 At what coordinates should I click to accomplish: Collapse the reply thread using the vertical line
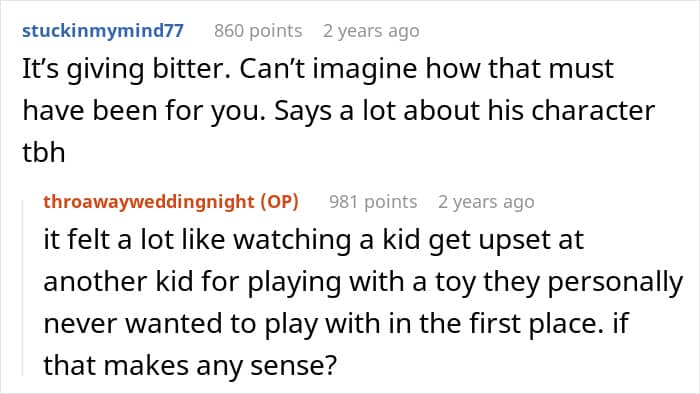(x=23, y=288)
